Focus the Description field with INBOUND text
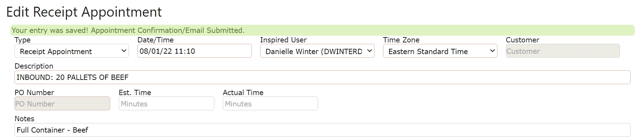644x140 pixels. (x=322, y=77)
